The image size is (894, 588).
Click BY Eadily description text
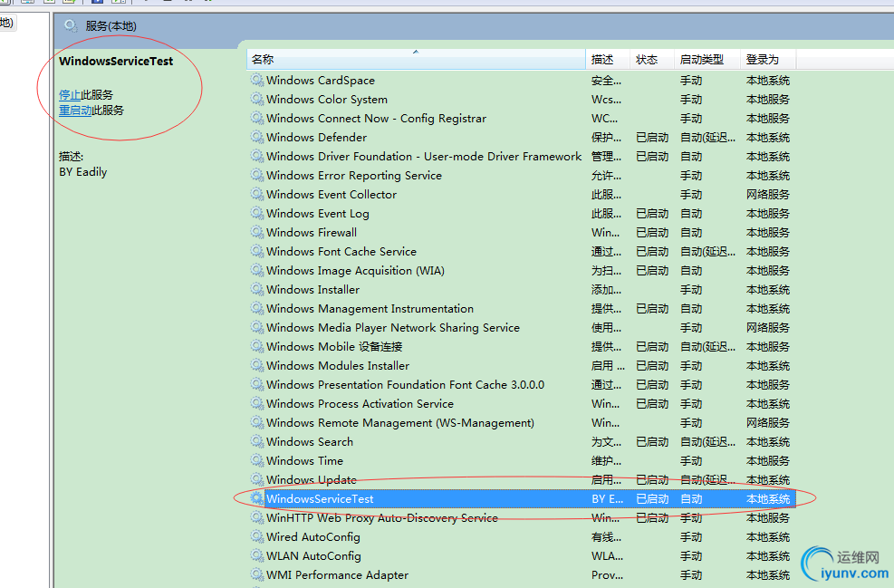tap(82, 171)
